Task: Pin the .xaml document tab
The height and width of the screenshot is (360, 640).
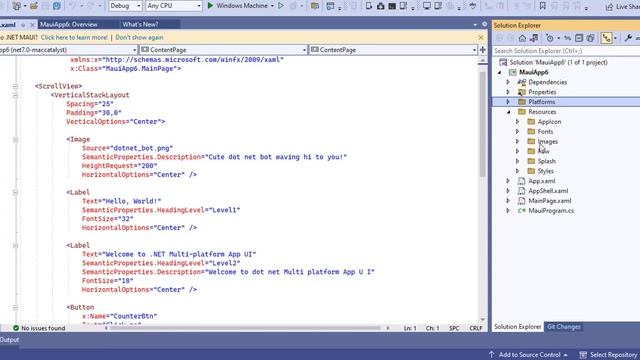Action: tap(23, 24)
